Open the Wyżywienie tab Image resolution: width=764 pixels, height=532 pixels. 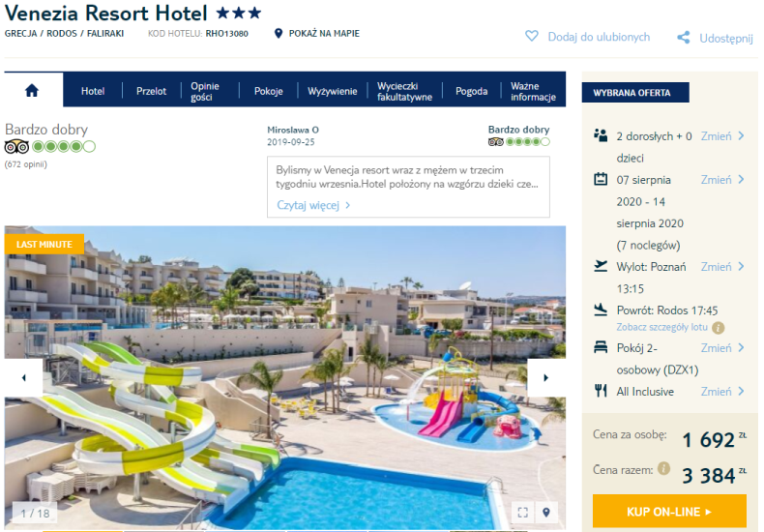333,91
